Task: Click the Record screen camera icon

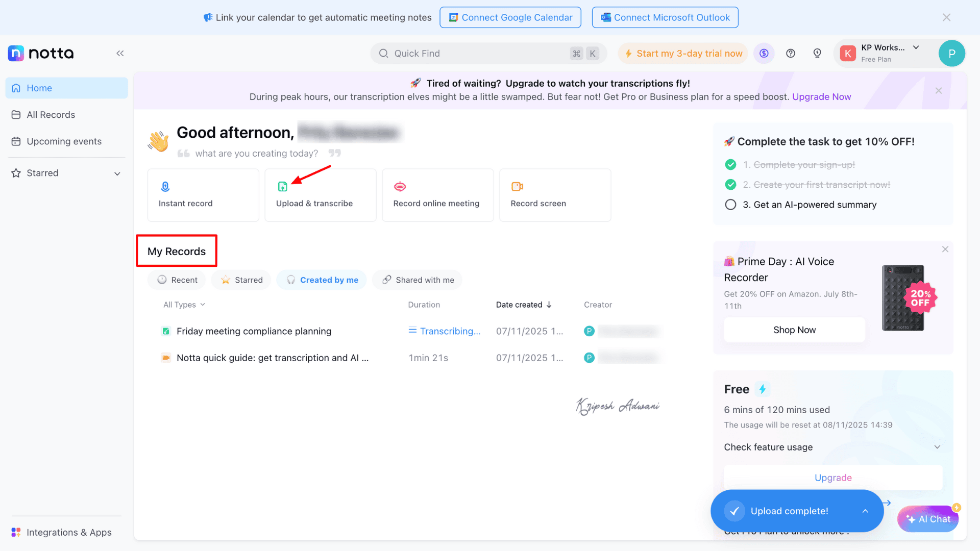Action: pyautogui.click(x=517, y=187)
